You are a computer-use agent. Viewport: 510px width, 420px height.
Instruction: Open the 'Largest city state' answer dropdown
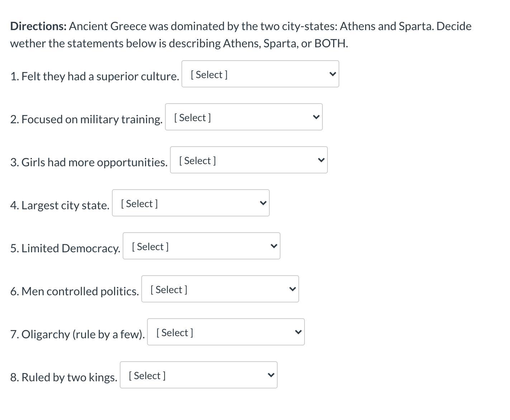click(190, 203)
